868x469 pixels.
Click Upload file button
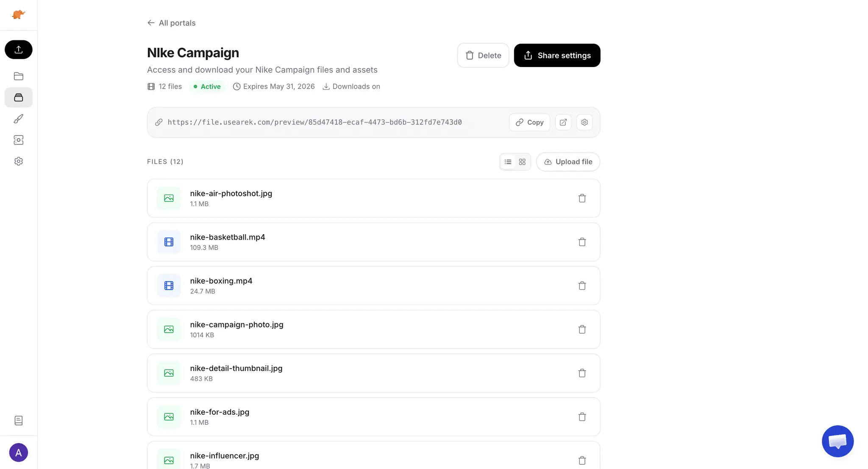pyautogui.click(x=568, y=162)
